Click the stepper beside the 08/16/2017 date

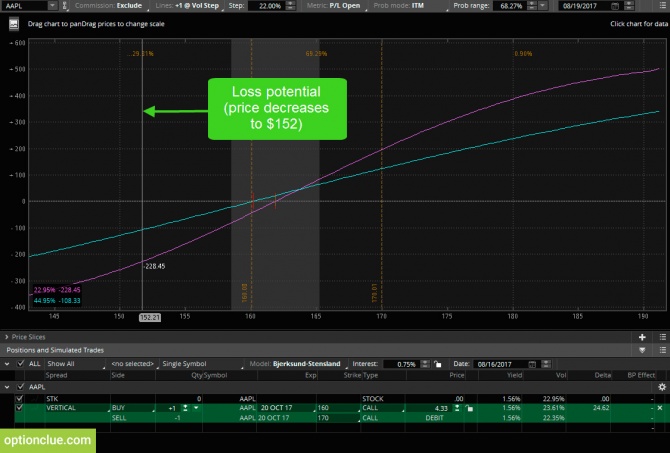click(546, 364)
